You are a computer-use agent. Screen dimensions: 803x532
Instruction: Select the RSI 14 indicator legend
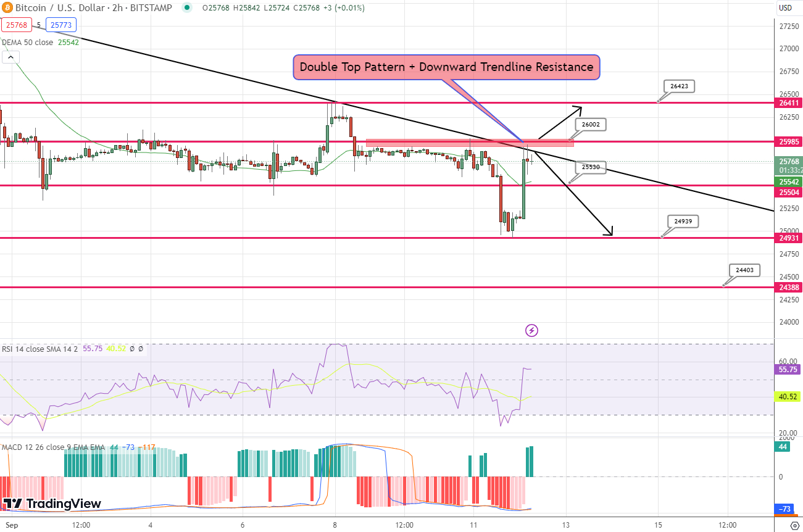point(40,349)
